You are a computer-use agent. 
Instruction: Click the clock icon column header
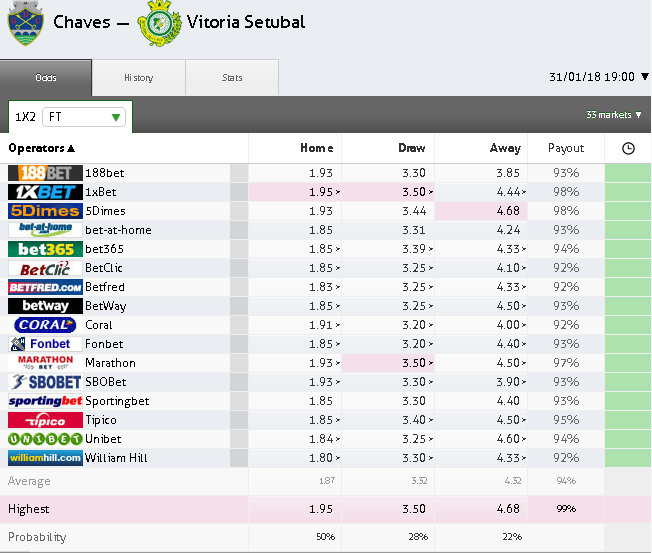tap(628, 148)
